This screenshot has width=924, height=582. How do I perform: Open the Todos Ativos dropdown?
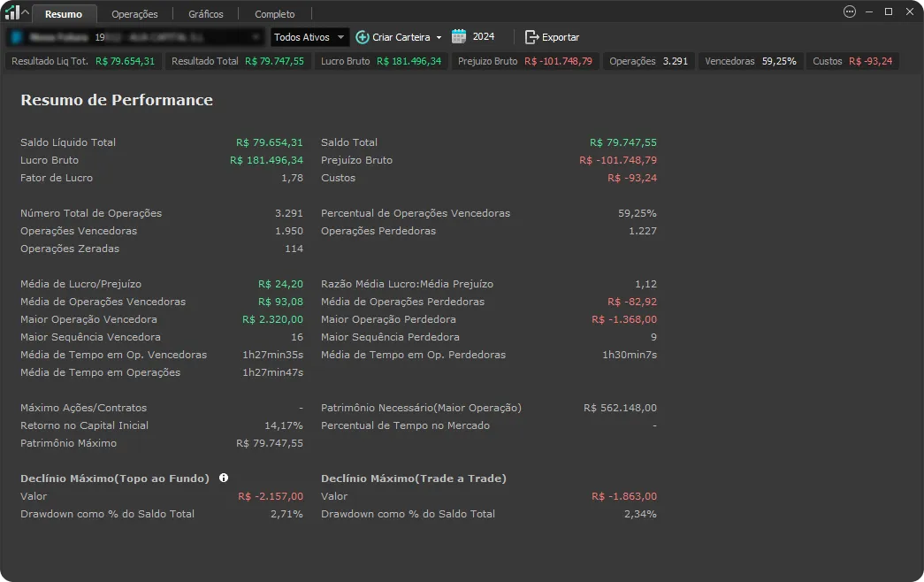pos(309,37)
